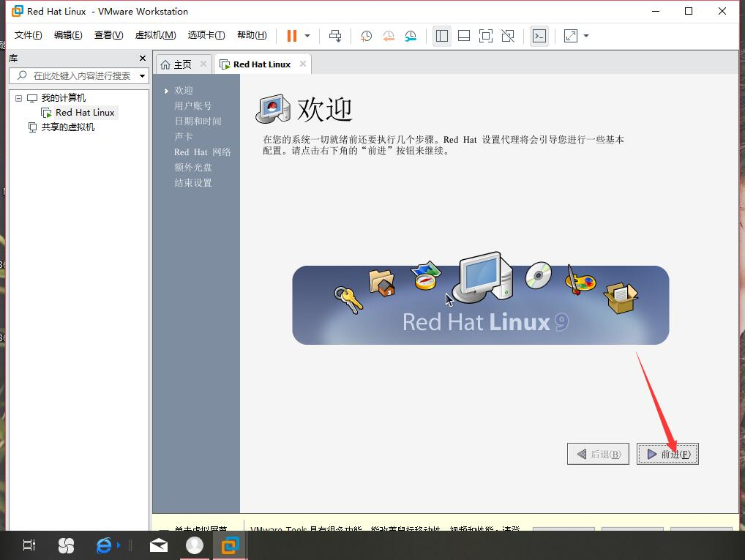Viewport: 745px width, 560px height.
Task: Close the Red Hat Linux tab
Action: coord(303,64)
